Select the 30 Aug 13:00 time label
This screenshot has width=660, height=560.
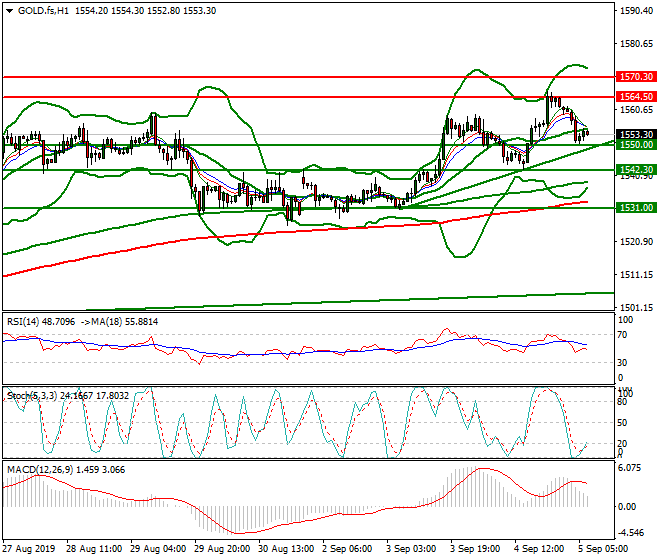286,549
